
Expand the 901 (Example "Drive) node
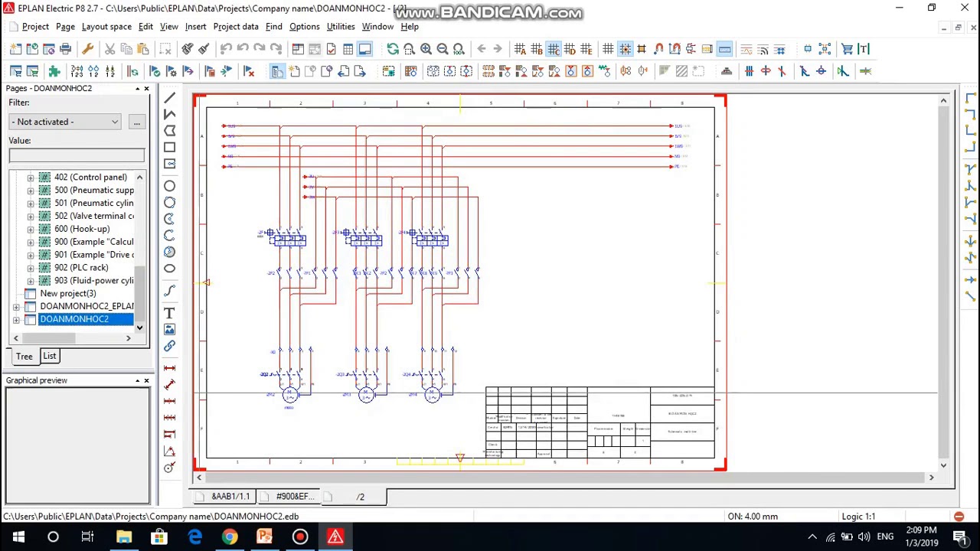pyautogui.click(x=31, y=255)
